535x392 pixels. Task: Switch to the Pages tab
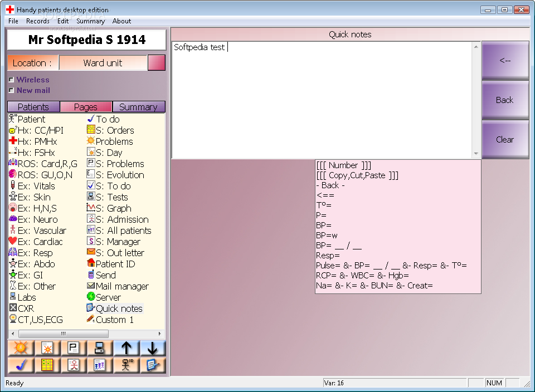tap(86, 107)
